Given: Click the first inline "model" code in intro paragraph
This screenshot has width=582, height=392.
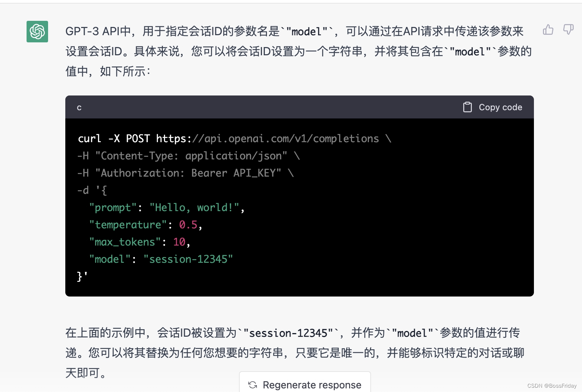Looking at the screenshot, I should 306,32.
